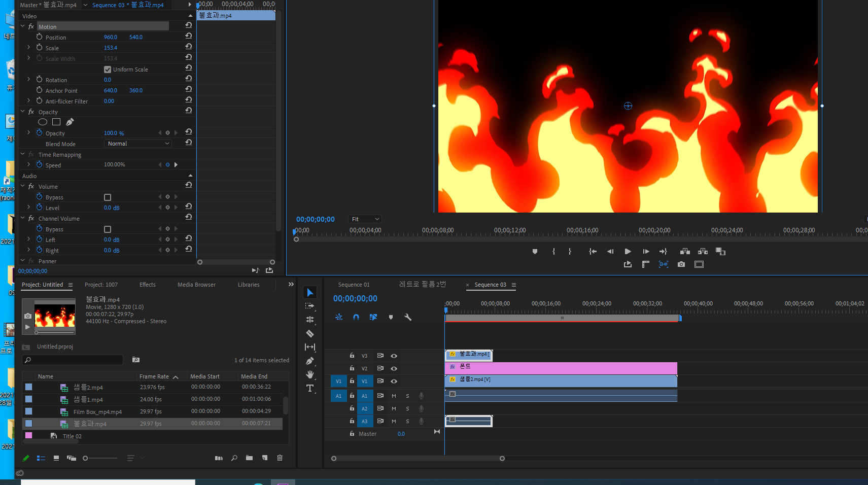Add a marker in the timeline panel
The image size is (868, 485).
click(391, 317)
